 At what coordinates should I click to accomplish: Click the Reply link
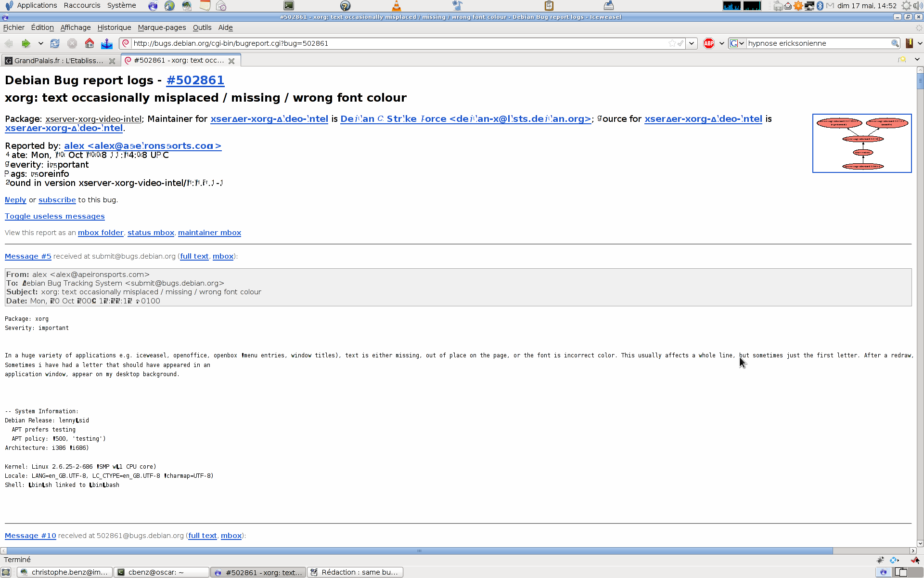[x=15, y=200]
